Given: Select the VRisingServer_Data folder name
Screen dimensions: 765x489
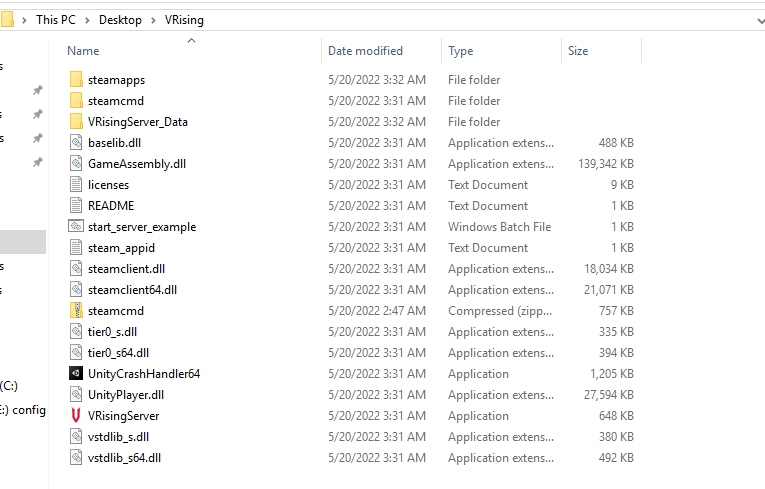Looking at the screenshot, I should pos(138,122).
